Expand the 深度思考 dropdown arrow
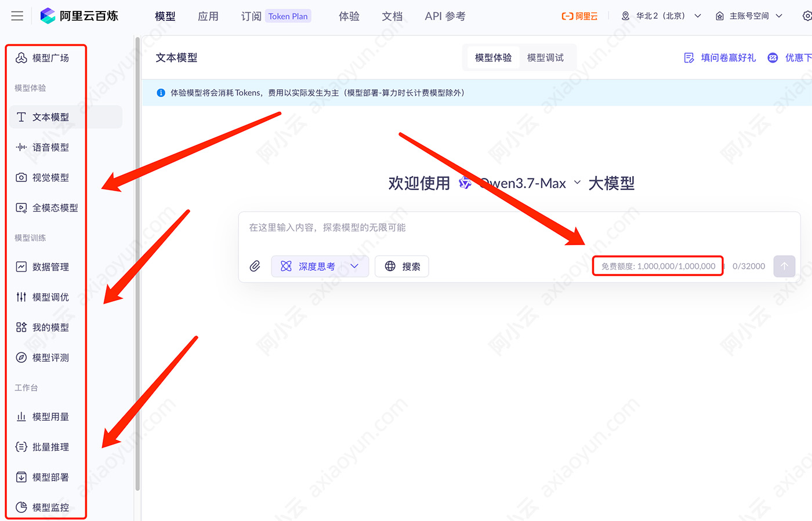This screenshot has height=521, width=812. (x=354, y=266)
